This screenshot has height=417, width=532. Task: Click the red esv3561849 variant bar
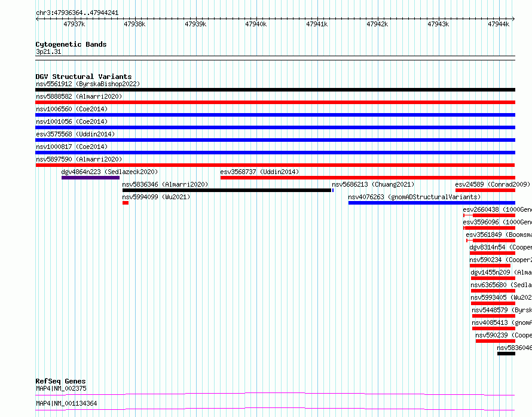tap(491, 241)
